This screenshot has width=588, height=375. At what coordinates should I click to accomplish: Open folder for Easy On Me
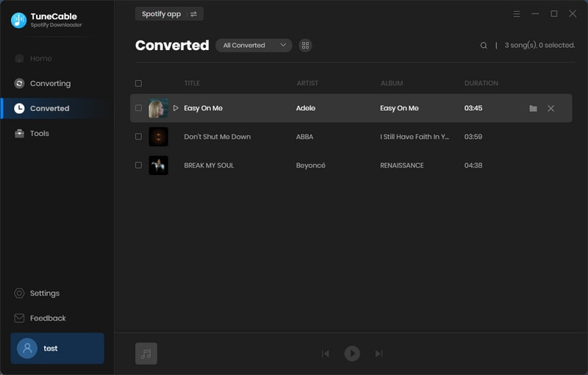pos(533,108)
